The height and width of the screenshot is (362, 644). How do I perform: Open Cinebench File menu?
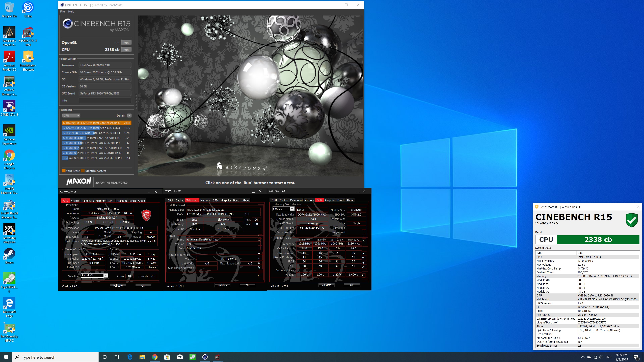coord(63,12)
